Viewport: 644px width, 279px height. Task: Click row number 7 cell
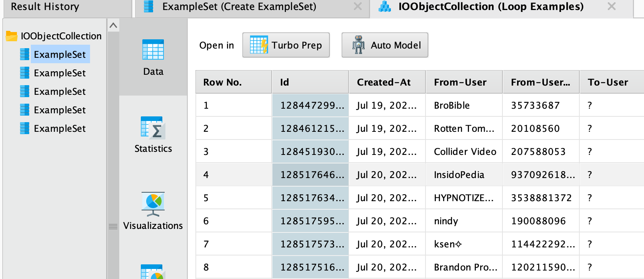[234, 244]
